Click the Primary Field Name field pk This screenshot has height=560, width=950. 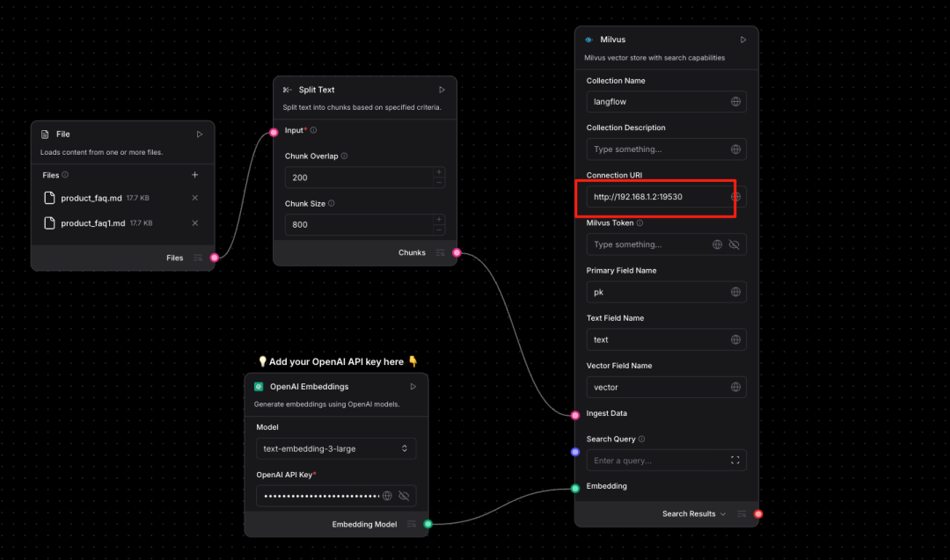[666, 292]
